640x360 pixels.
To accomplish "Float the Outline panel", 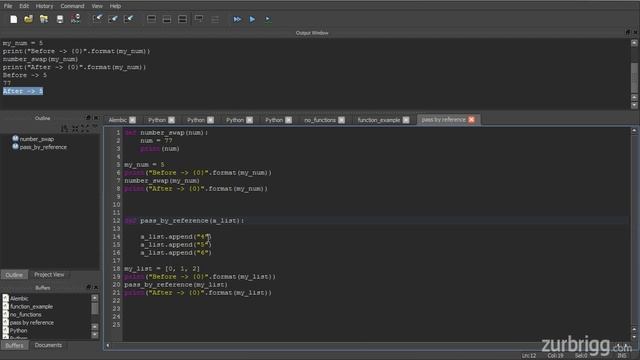I will click(x=88, y=118).
